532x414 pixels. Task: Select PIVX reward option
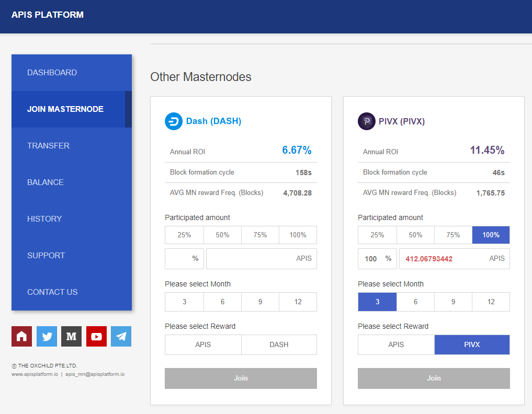pos(472,345)
